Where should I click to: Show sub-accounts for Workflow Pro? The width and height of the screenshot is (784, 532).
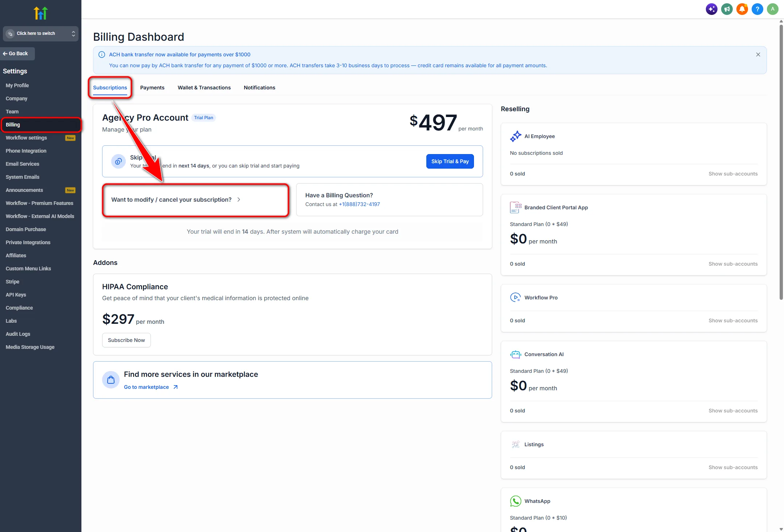tap(733, 321)
